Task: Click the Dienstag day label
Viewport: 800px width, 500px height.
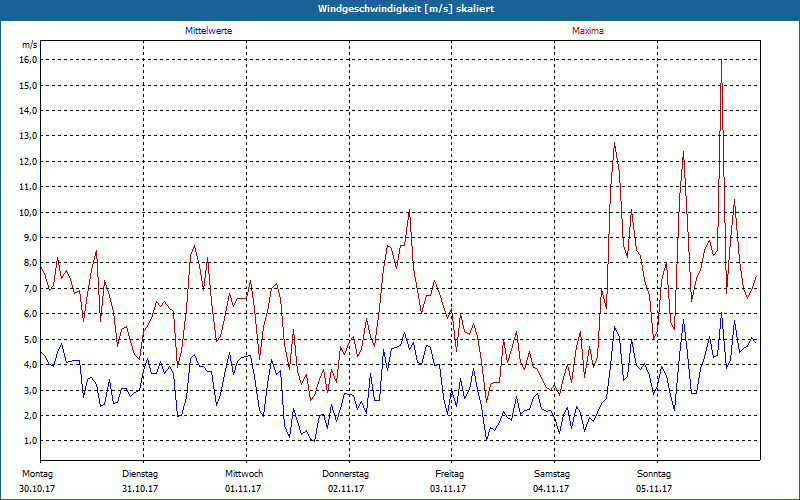Action: coord(140,474)
